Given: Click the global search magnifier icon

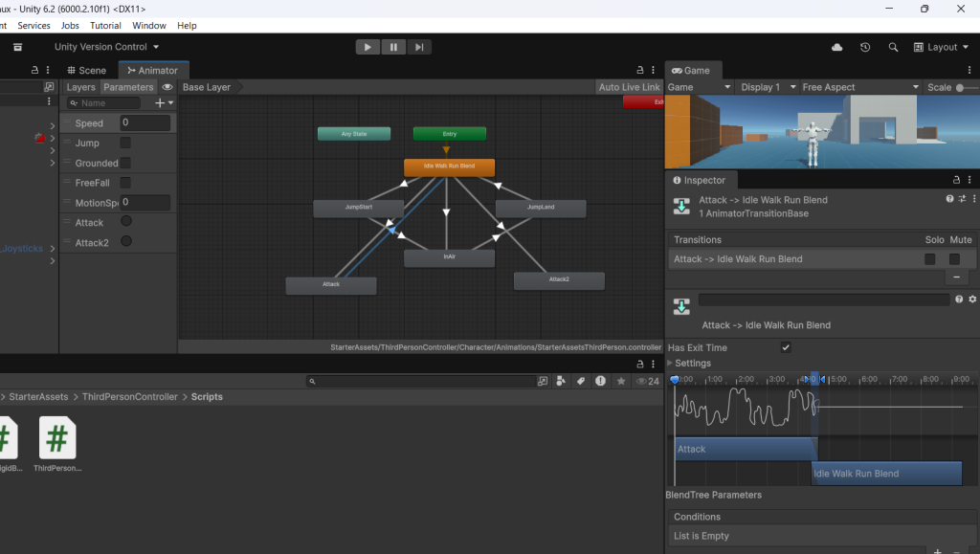Looking at the screenshot, I should 893,47.
